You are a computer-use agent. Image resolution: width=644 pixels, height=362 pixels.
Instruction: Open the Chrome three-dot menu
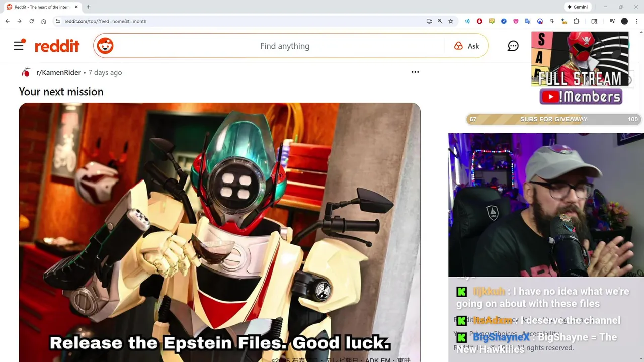636,21
